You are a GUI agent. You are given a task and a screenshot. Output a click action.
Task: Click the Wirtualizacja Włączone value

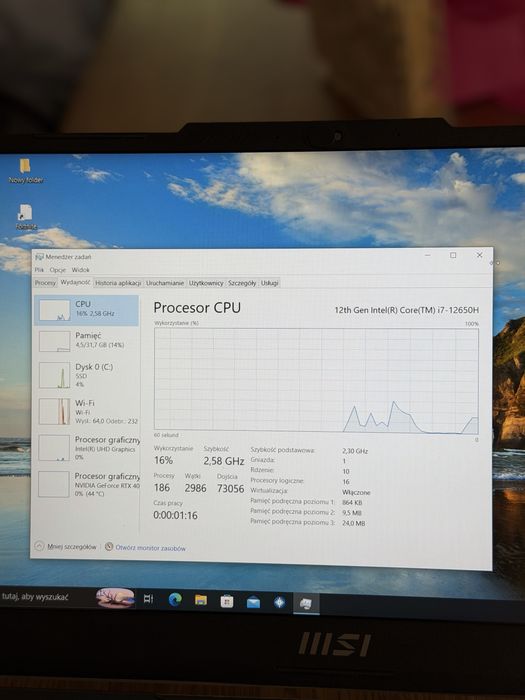[356, 492]
